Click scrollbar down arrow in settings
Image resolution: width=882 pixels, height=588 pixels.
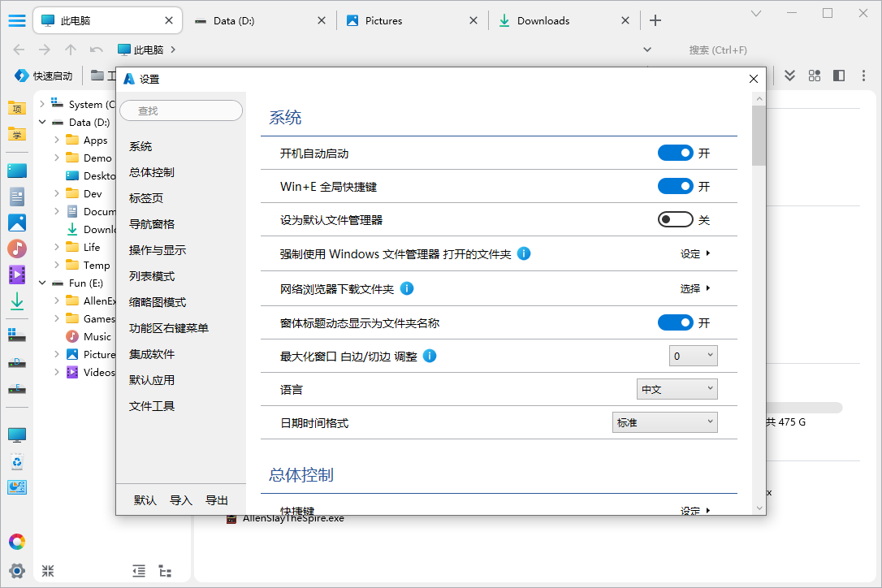(x=759, y=508)
